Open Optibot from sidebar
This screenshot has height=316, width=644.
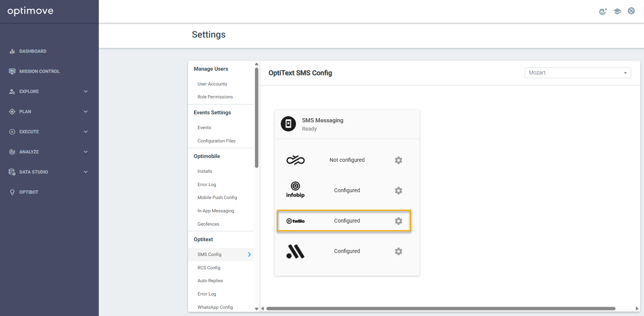coord(29,192)
